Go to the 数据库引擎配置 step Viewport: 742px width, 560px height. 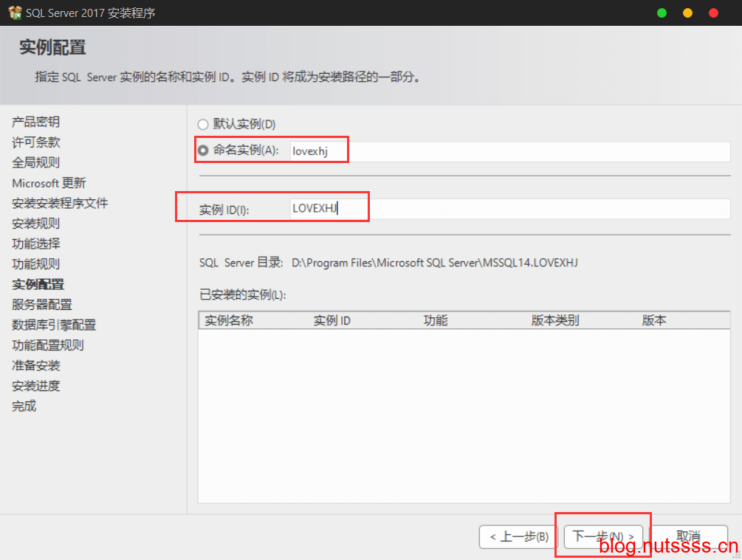pos(54,325)
